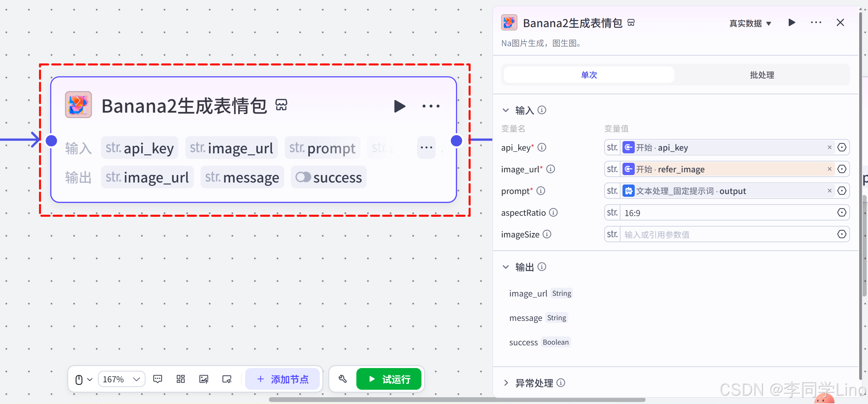Run the node from the side panel header
This screenshot has height=404, width=868.
(x=792, y=23)
